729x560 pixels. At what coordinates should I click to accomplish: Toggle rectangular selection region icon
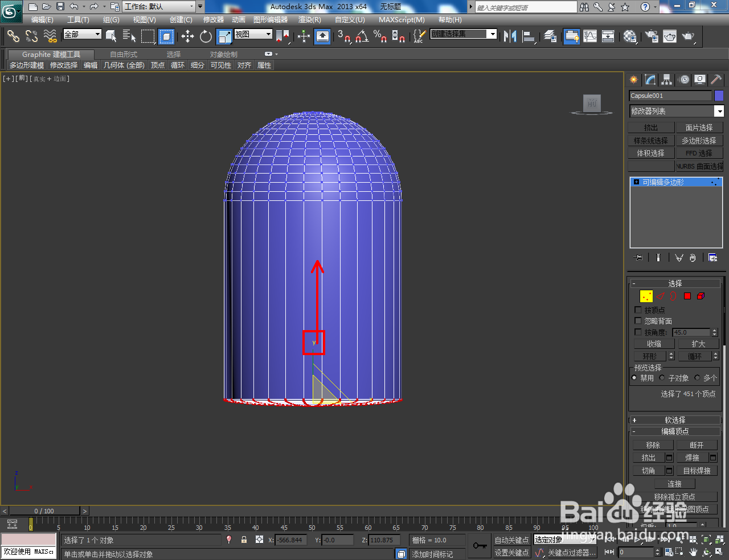pos(148,36)
